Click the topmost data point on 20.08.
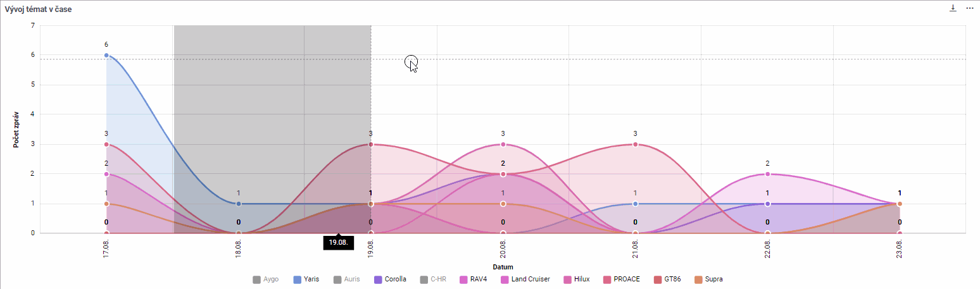 point(503,144)
